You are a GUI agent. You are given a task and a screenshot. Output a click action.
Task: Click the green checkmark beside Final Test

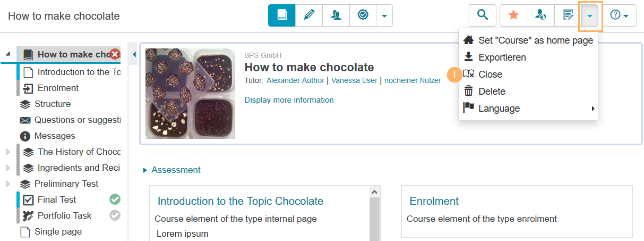click(115, 200)
